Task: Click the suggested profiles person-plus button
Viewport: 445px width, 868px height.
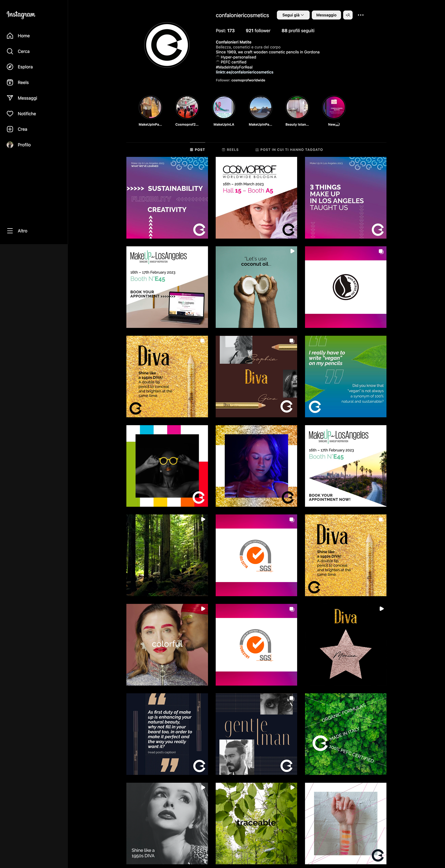Action: click(348, 15)
